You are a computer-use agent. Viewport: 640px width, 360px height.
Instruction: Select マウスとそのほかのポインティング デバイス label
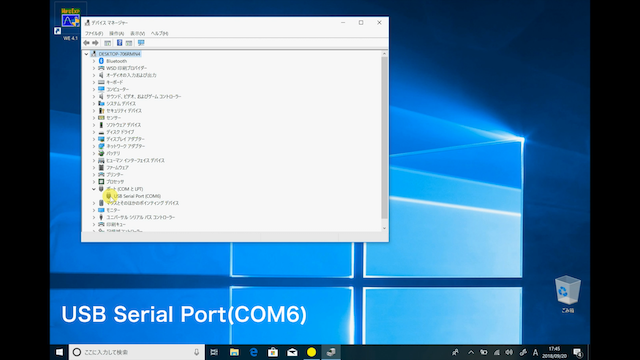(x=142, y=203)
